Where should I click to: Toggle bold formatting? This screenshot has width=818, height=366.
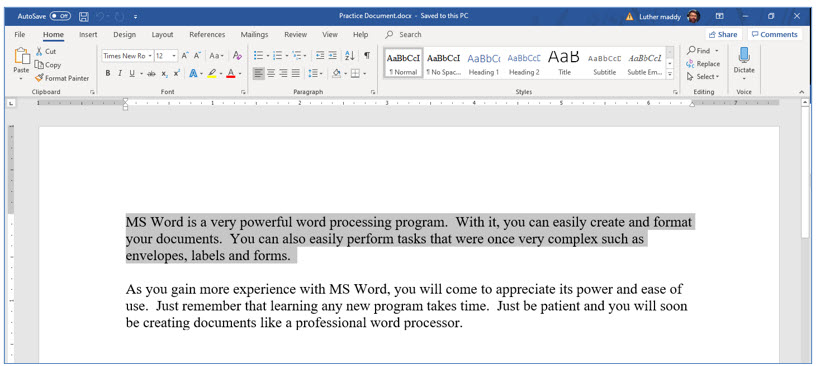tap(107, 74)
